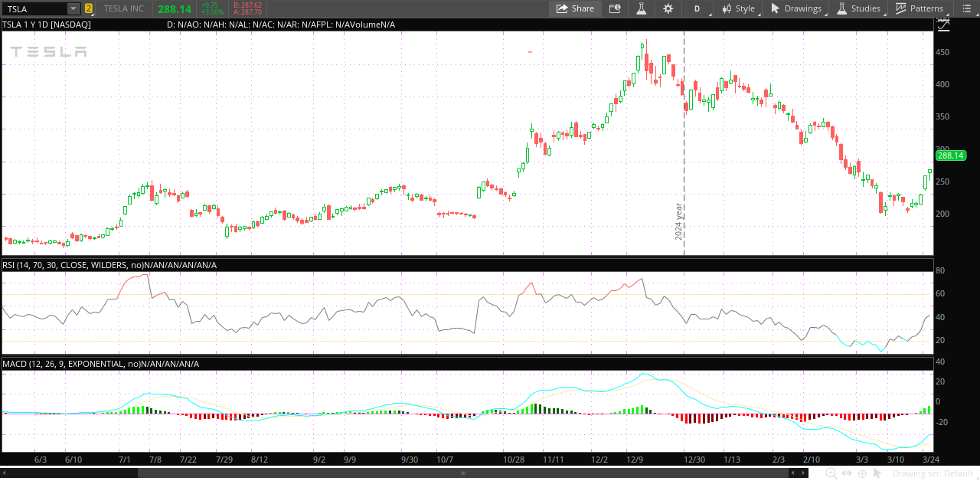
Task: Open the Studies dropdown menu
Action: click(x=859, y=8)
